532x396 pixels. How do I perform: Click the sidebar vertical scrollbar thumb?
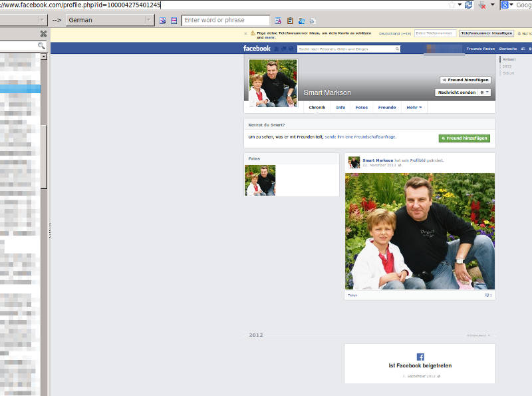point(44,156)
